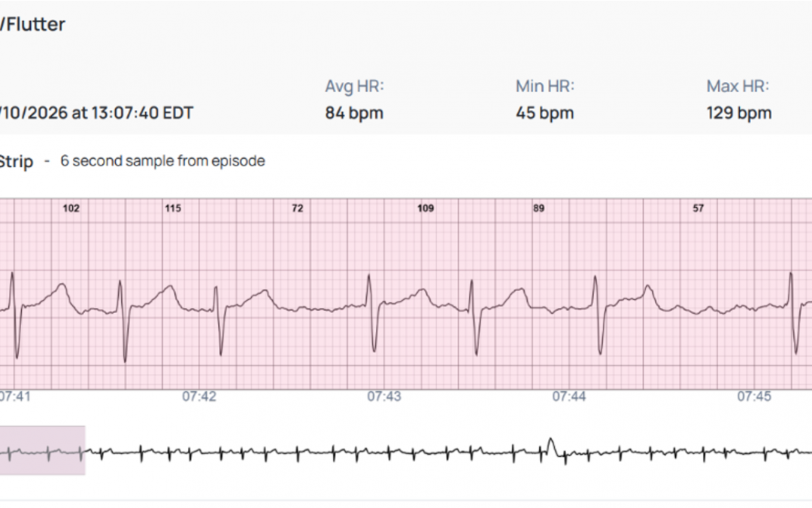Select the 07:43 time marker
812x508 pixels.
[384, 397]
